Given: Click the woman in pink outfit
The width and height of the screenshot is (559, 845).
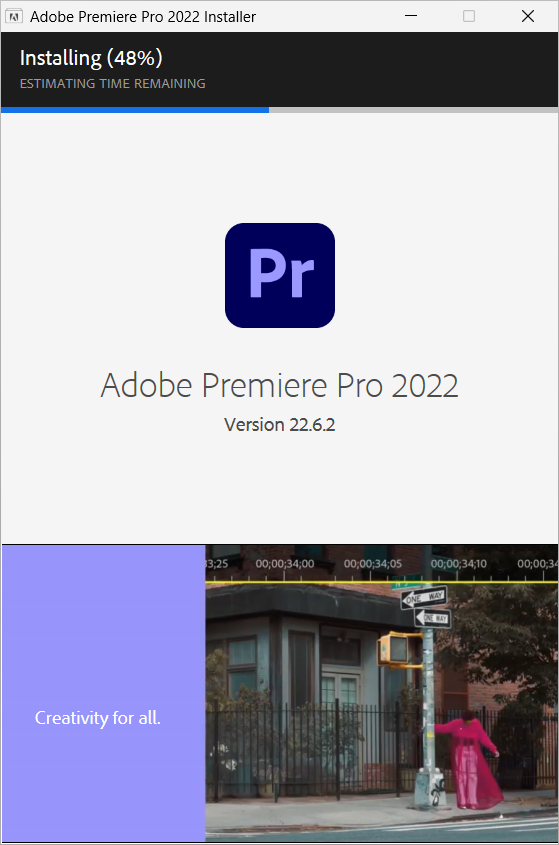Looking at the screenshot, I should pos(468,760).
